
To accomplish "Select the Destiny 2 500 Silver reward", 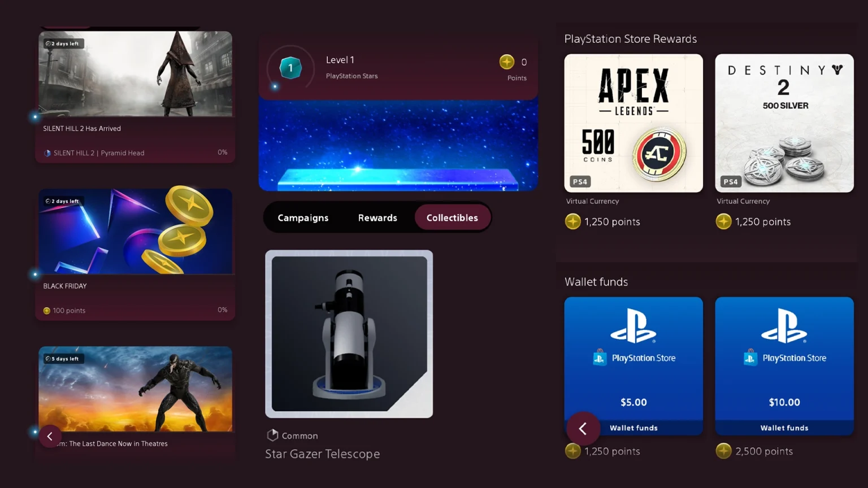I will pyautogui.click(x=784, y=123).
